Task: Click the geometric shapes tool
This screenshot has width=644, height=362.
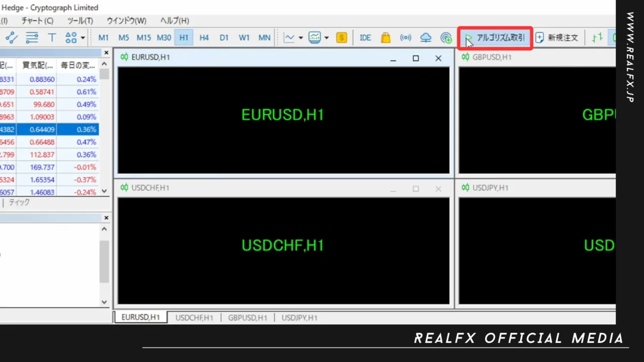Action: point(72,37)
